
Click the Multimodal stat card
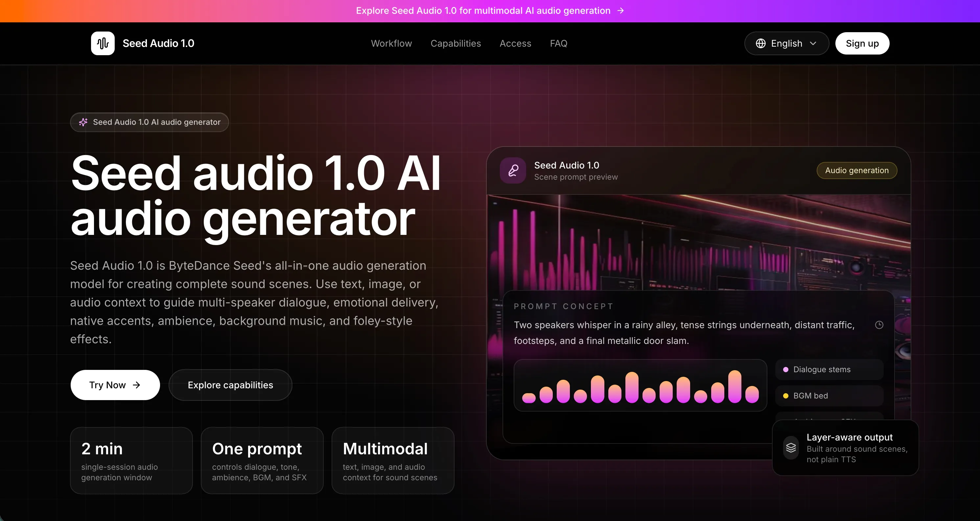[x=393, y=461]
